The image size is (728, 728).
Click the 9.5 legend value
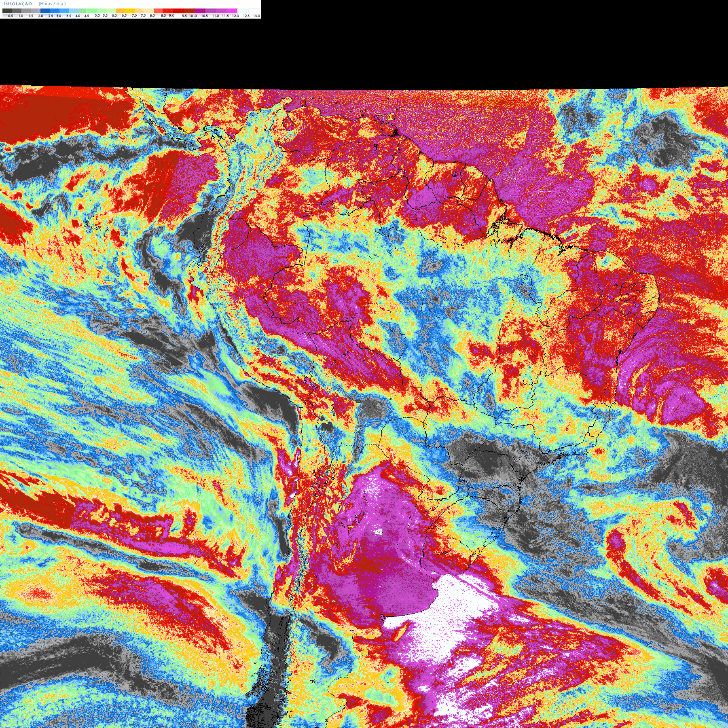[184, 16]
